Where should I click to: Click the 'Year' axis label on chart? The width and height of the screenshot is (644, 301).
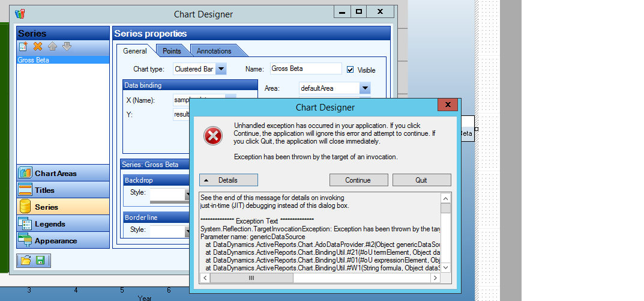tap(145, 298)
